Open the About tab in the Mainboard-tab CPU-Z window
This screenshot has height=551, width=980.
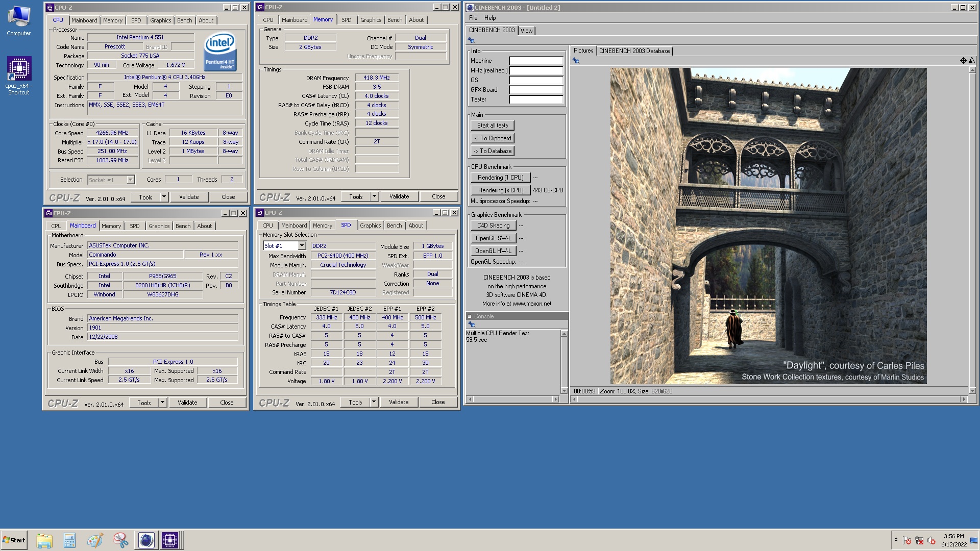pos(205,226)
